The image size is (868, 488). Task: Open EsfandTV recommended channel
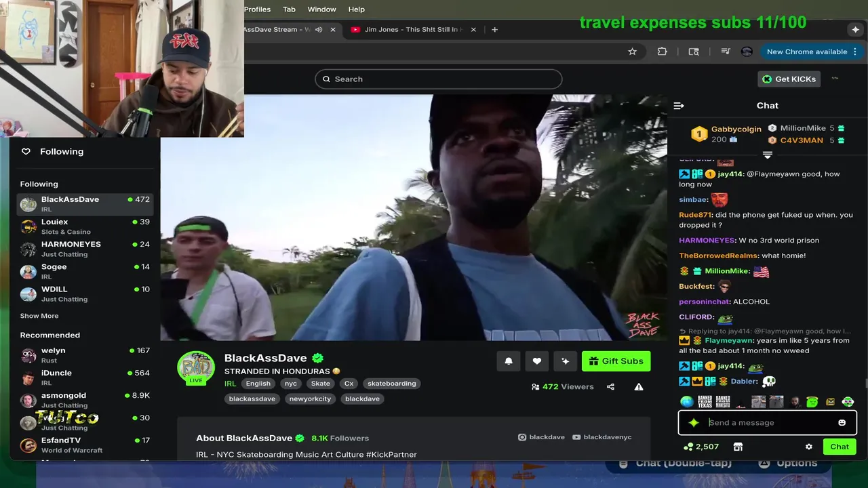tap(85, 445)
